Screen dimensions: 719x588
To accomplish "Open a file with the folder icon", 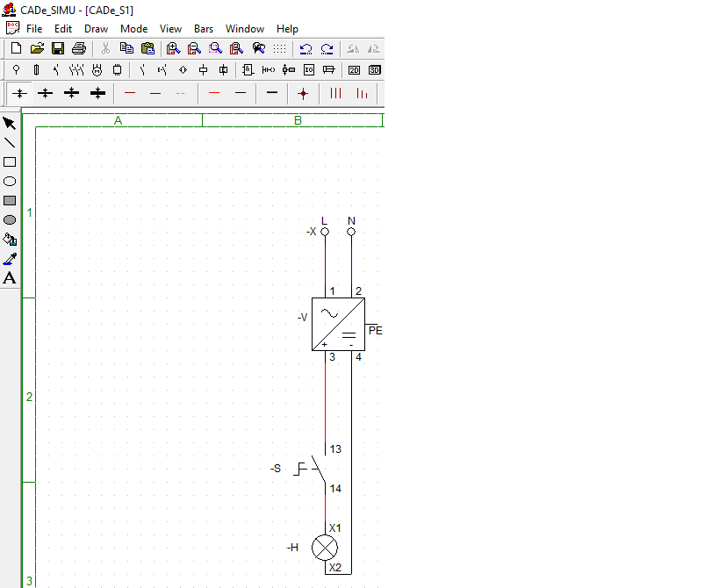I will click(x=37, y=48).
